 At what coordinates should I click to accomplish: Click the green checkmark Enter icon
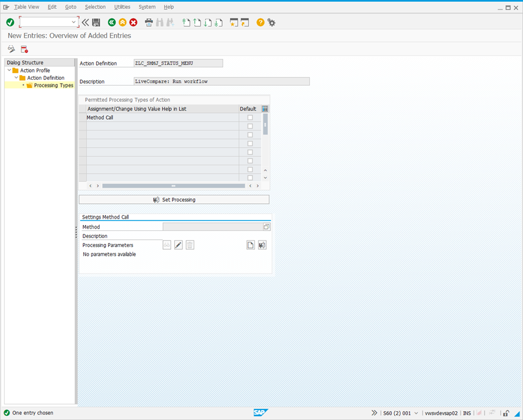coord(10,22)
